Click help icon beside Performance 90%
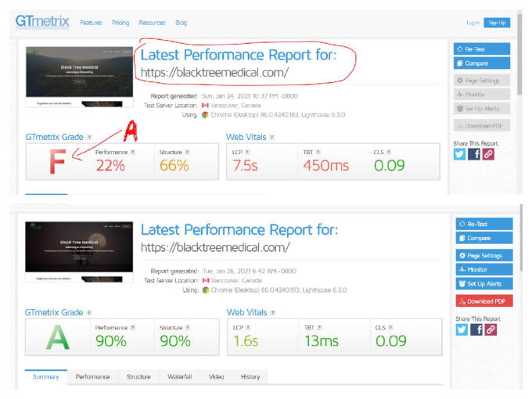This screenshot has height=399, width=532. [133, 327]
